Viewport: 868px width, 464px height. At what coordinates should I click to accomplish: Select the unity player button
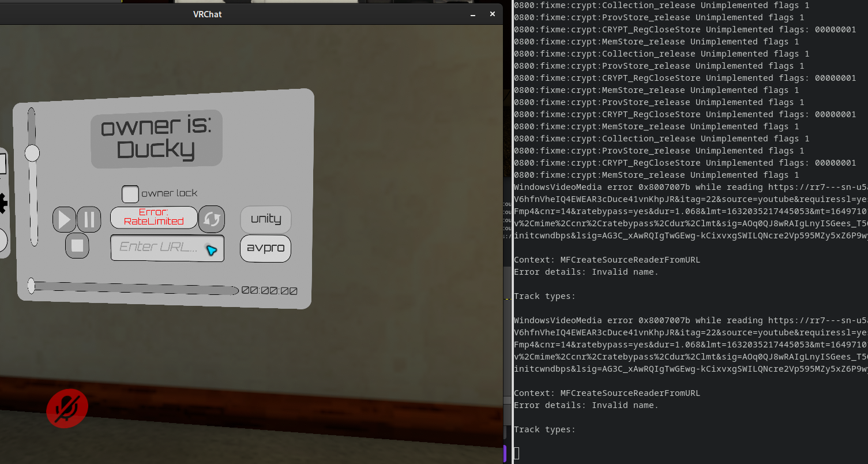click(266, 219)
